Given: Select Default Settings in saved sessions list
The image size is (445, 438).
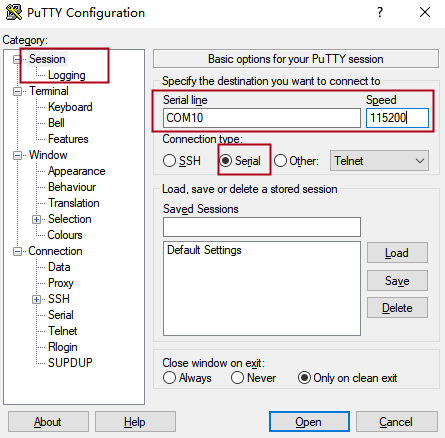Looking at the screenshot, I should [204, 250].
